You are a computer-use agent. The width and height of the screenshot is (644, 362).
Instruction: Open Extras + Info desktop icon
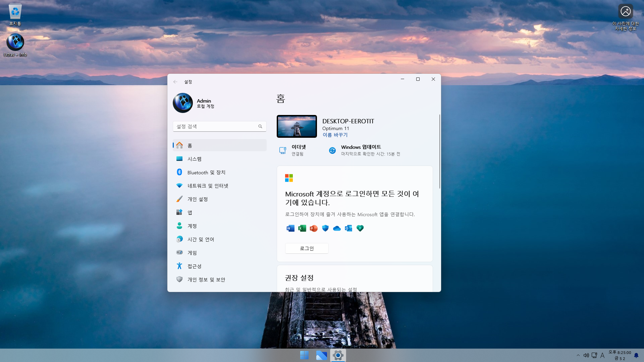click(15, 43)
